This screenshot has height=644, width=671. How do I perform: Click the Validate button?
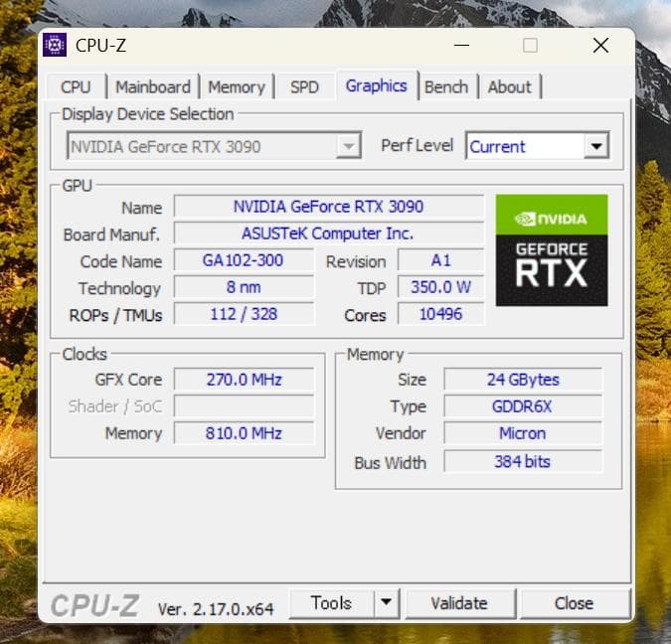point(459,603)
